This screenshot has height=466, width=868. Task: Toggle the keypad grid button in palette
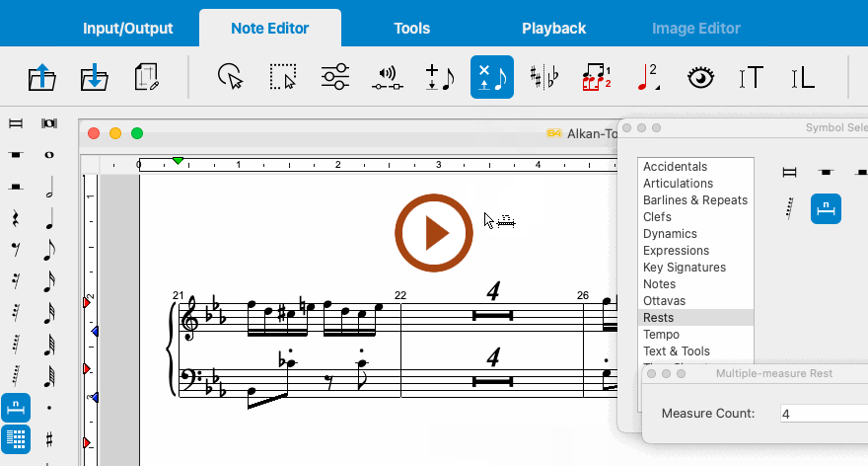(16, 438)
